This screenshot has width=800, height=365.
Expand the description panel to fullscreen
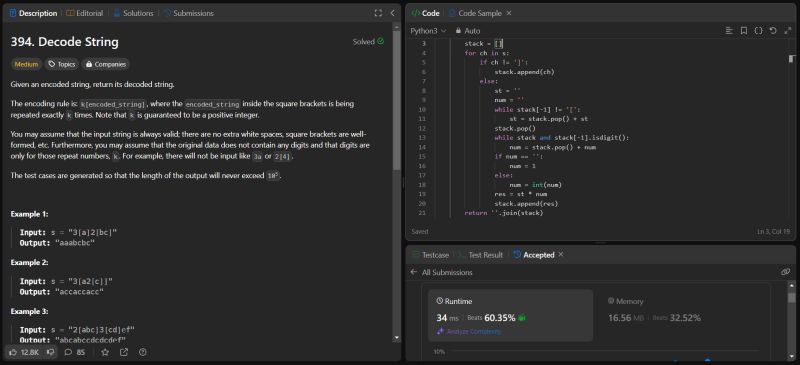(x=378, y=13)
